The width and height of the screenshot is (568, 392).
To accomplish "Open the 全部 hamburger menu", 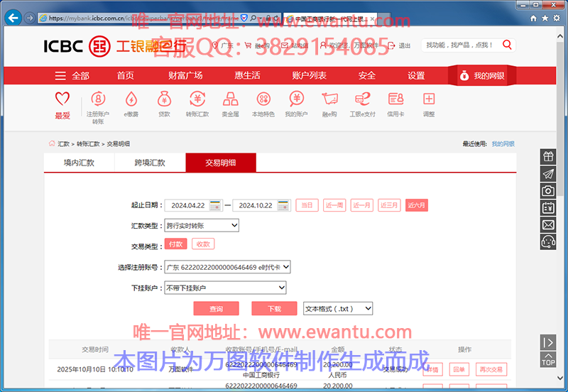I will pos(72,76).
